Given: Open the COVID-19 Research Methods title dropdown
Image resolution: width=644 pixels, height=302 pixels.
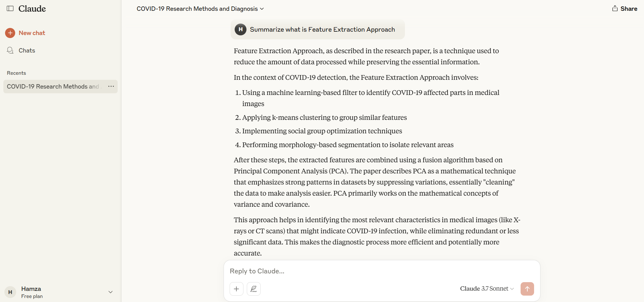Looking at the screenshot, I should [x=262, y=9].
